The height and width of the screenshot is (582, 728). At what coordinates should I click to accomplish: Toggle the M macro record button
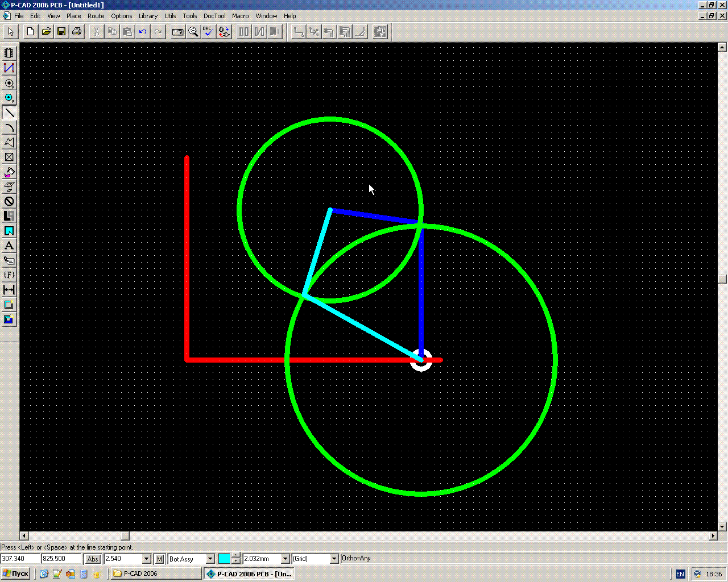coord(160,559)
